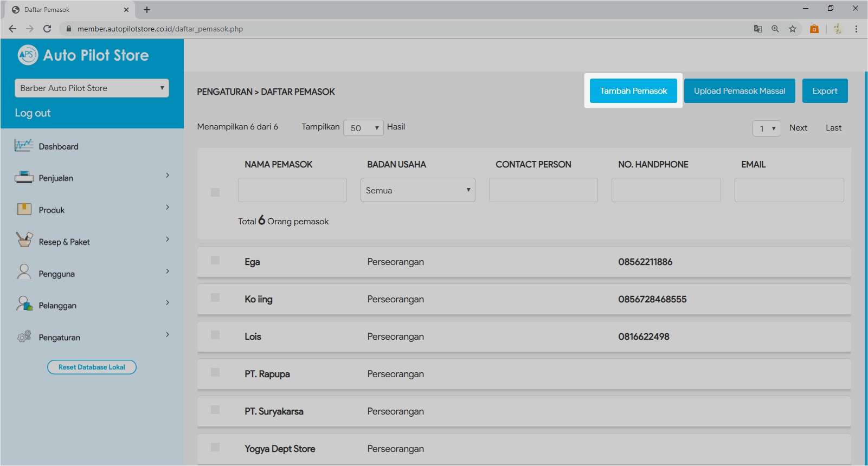Focus the Nama Pemasok filter field
The height and width of the screenshot is (466, 868).
[292, 190]
